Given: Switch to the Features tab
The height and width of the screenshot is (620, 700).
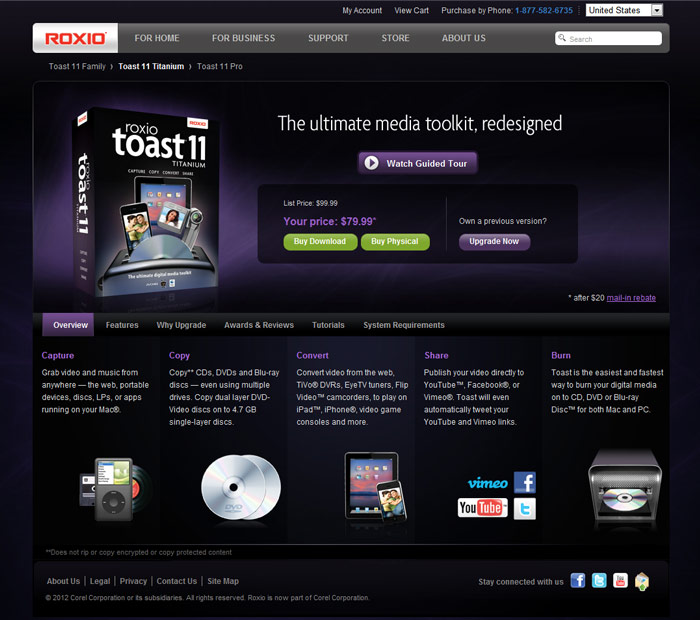Looking at the screenshot, I should (x=122, y=325).
